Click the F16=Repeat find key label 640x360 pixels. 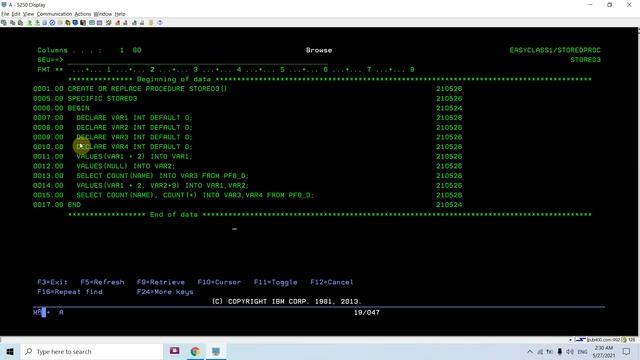70,292
